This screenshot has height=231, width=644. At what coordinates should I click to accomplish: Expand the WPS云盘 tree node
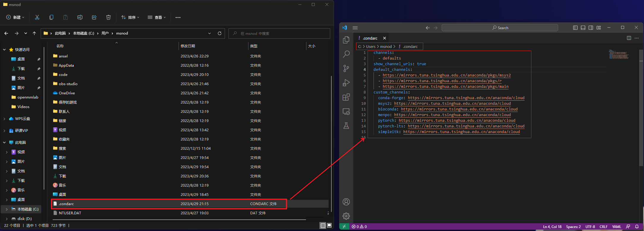point(4,119)
